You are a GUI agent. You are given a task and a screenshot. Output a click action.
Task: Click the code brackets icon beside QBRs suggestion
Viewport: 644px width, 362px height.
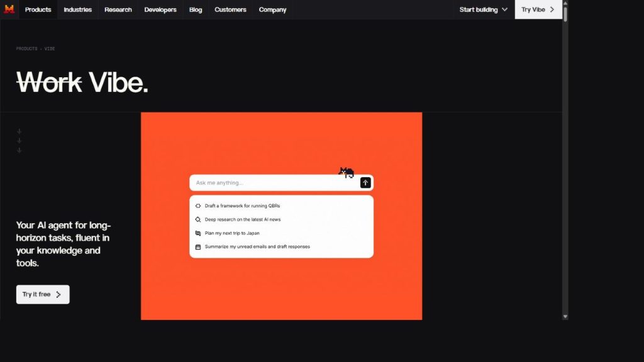198,206
